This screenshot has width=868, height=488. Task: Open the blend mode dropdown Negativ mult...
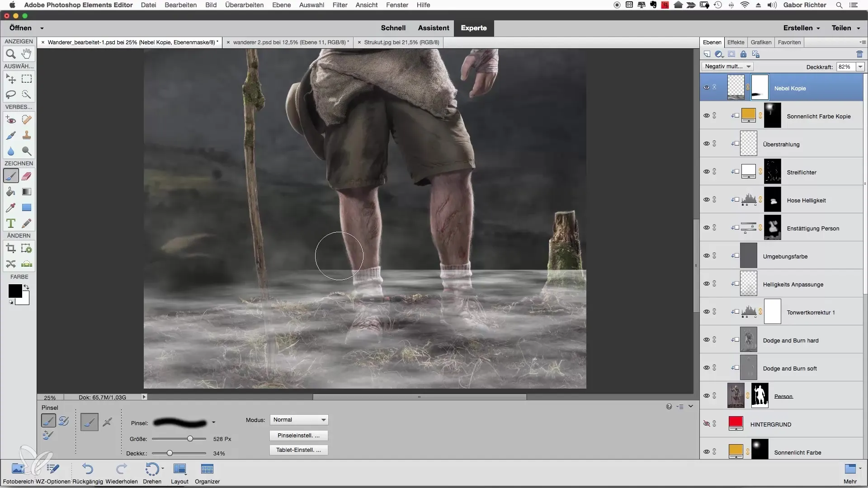coord(727,66)
